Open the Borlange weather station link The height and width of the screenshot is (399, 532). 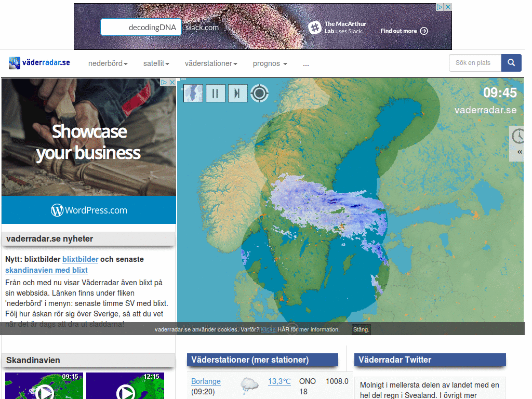click(x=206, y=381)
